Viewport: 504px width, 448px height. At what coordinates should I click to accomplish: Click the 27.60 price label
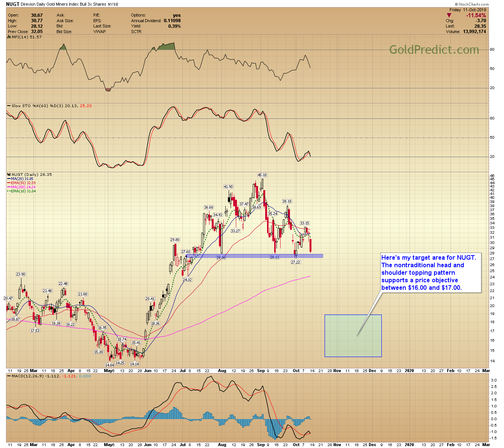186,251
